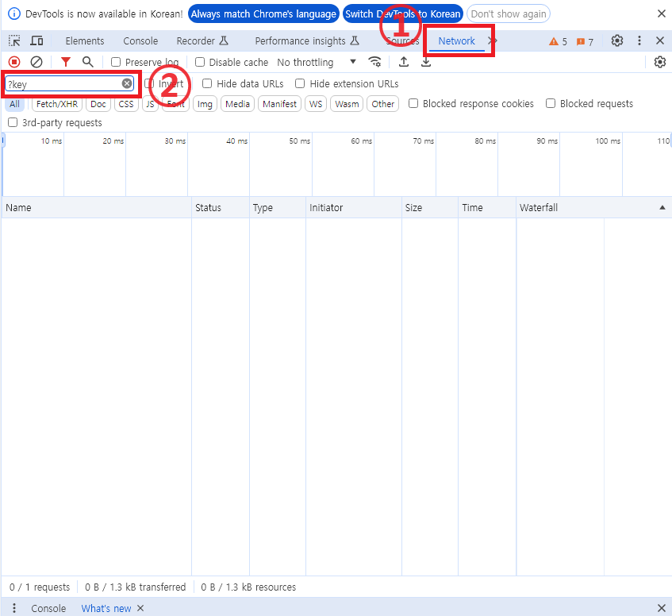Dismiss the Korean language banner
Image resolution: width=672 pixels, height=616 pixels.
pyautogui.click(x=661, y=13)
